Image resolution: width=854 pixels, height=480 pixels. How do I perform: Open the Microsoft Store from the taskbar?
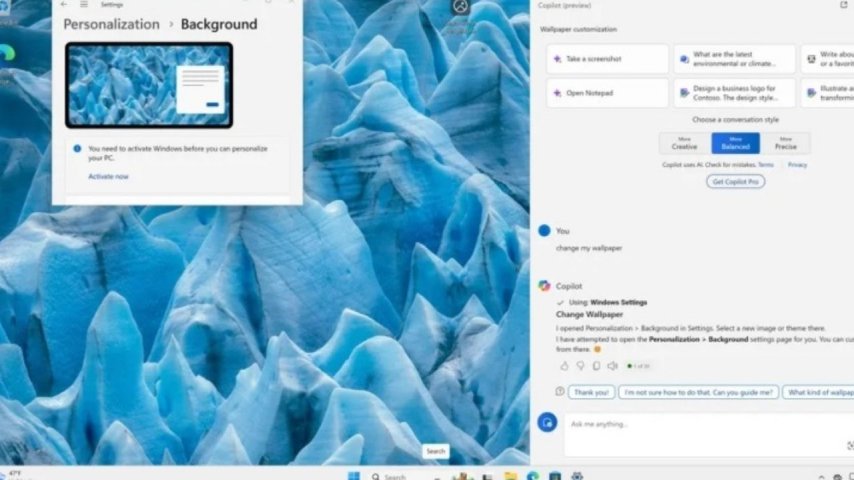(555, 476)
